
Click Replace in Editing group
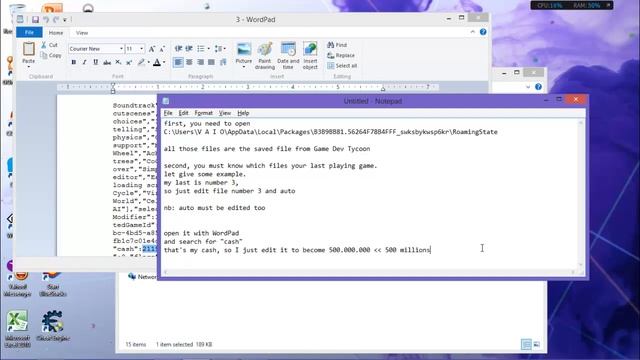(x=341, y=55)
